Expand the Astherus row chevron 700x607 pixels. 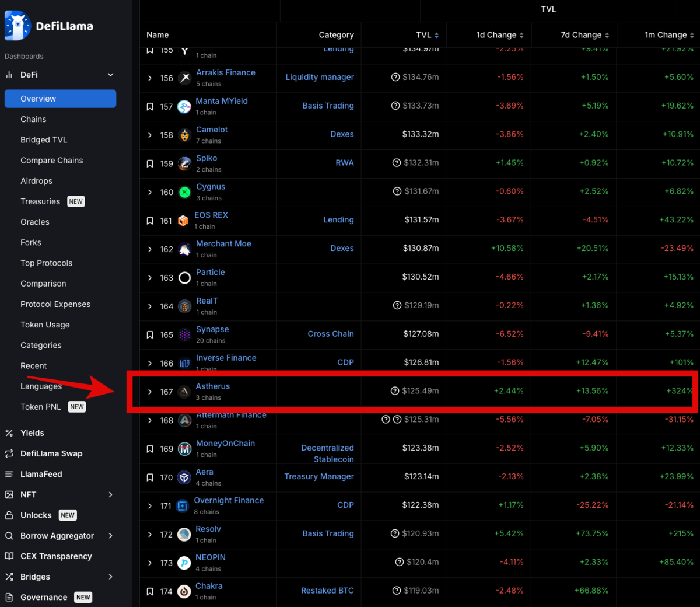[x=150, y=392]
